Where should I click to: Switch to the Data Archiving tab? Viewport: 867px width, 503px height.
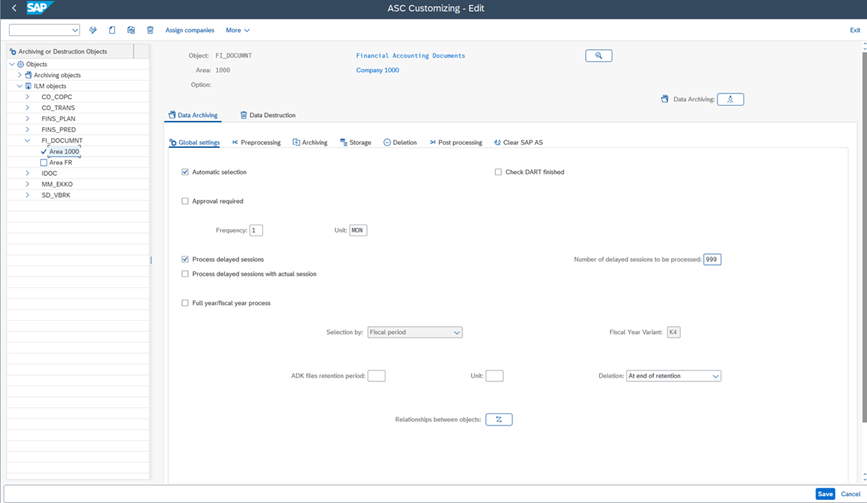pyautogui.click(x=193, y=115)
